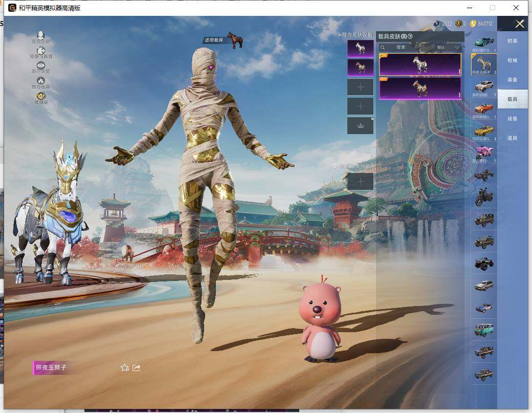Click help icon beside 载具皮肤(8)
Image resolution: width=532 pixels, height=413 pixels.
click(x=410, y=36)
